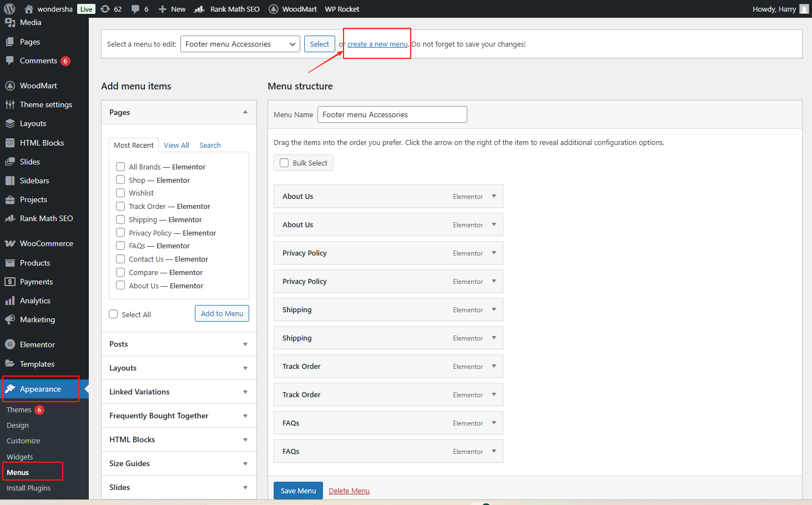Open the menu selection dropdown

[x=240, y=44]
